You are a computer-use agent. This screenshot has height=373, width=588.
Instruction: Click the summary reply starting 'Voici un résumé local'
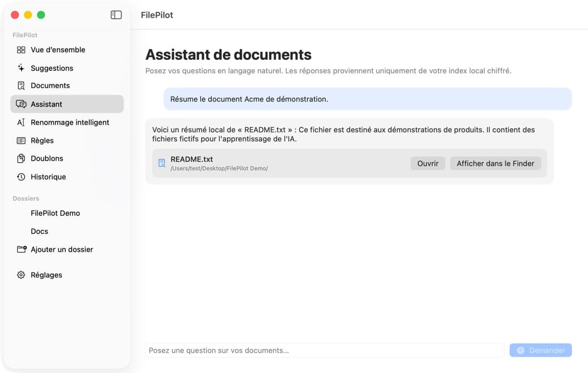[x=343, y=135]
